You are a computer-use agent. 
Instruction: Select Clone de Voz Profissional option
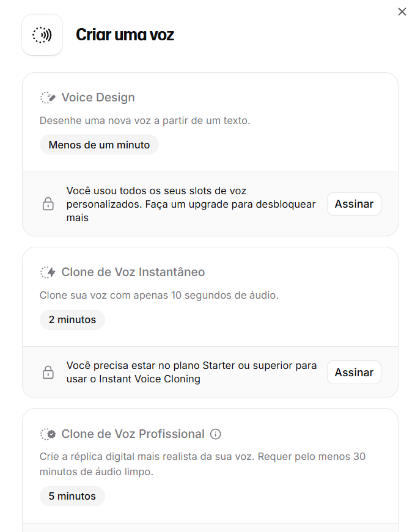(x=133, y=434)
